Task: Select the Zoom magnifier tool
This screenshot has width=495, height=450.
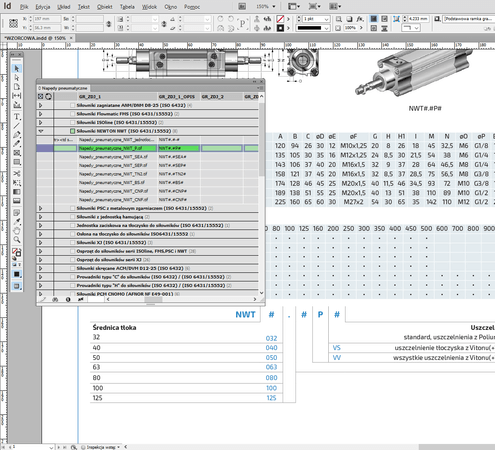Action: [17, 240]
